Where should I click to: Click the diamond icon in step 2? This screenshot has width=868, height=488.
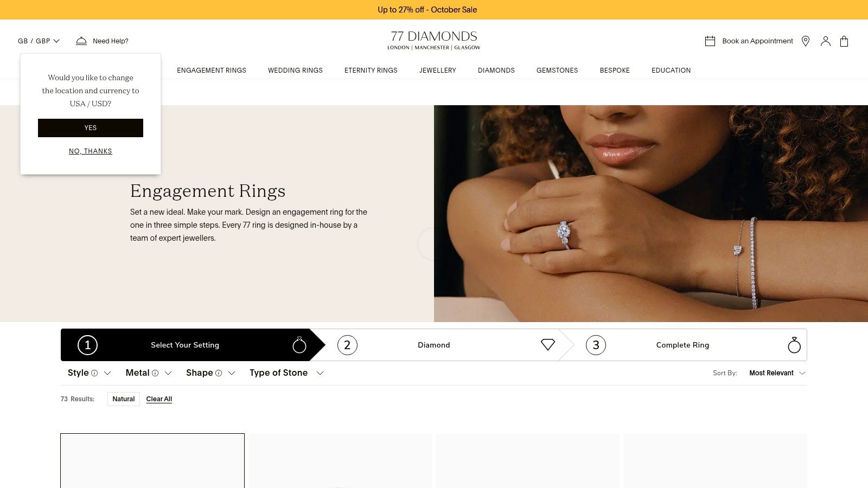(x=548, y=345)
